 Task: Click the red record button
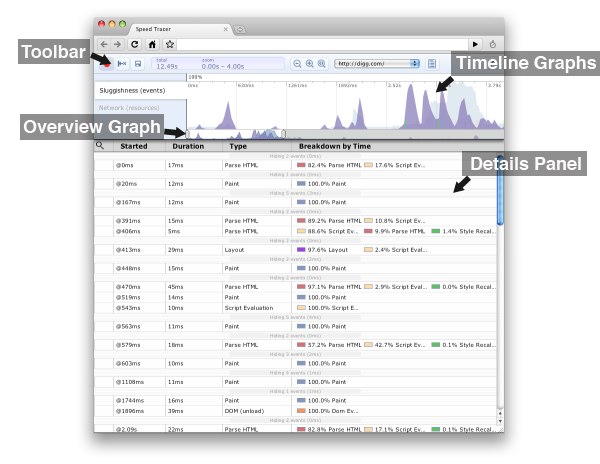pyautogui.click(x=105, y=63)
